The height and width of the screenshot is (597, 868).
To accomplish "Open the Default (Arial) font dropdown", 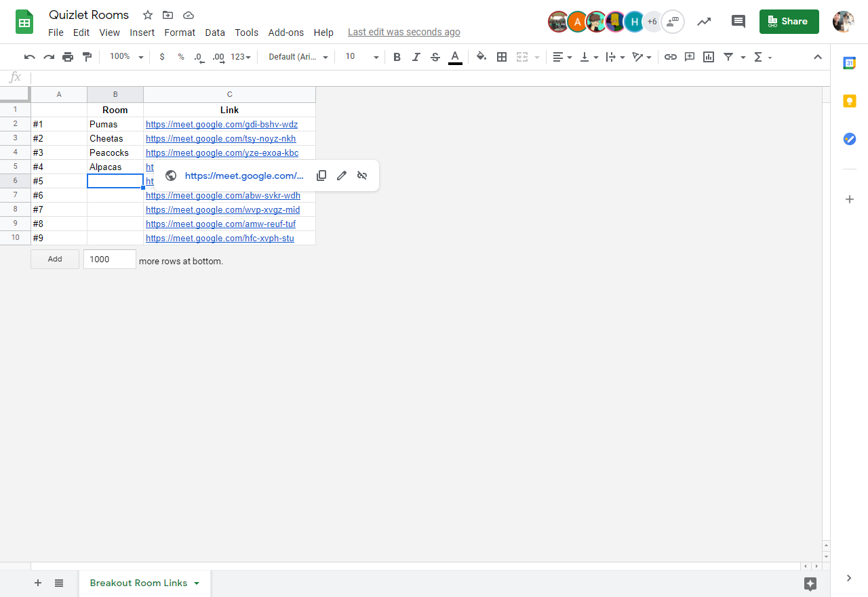I will [298, 57].
